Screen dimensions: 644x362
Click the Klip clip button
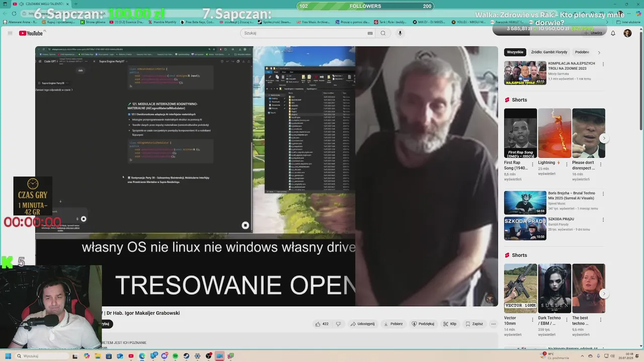[450, 324]
